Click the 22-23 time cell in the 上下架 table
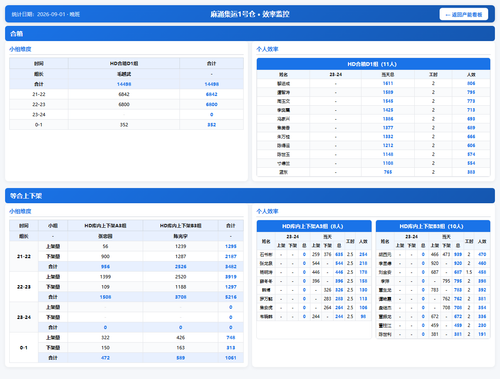500x379 pixels. [x=24, y=287]
